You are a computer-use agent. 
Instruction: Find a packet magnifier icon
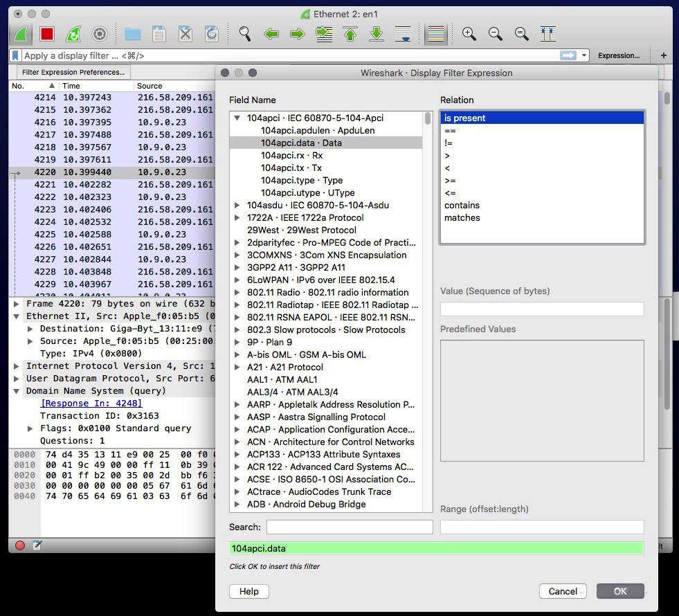pos(244,34)
